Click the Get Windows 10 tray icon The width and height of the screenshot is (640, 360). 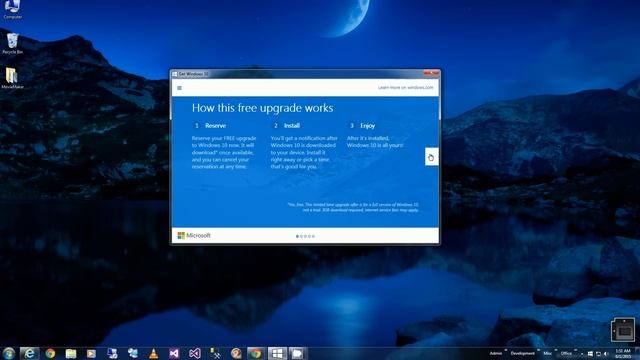590,353
